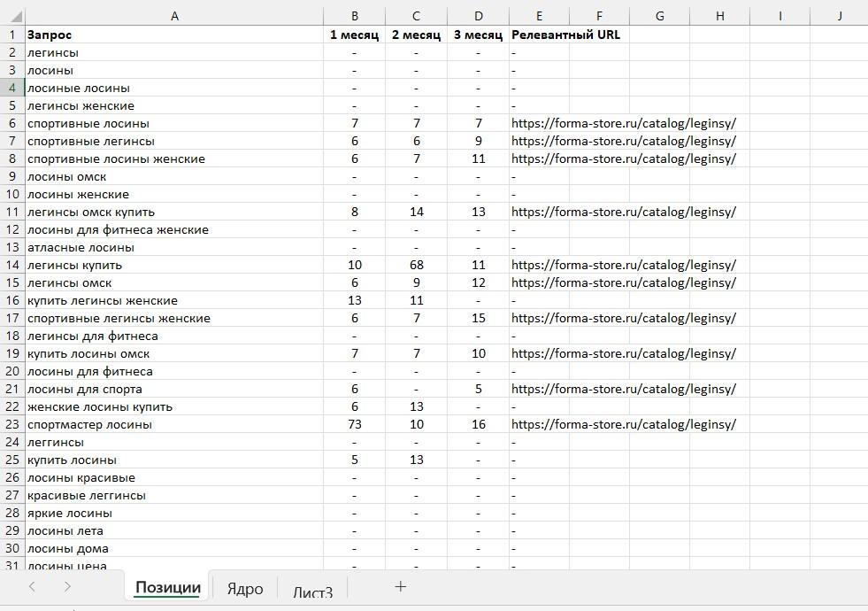The image size is (868, 611).
Task: Click the Select All corner triangle
Action: click(16, 17)
